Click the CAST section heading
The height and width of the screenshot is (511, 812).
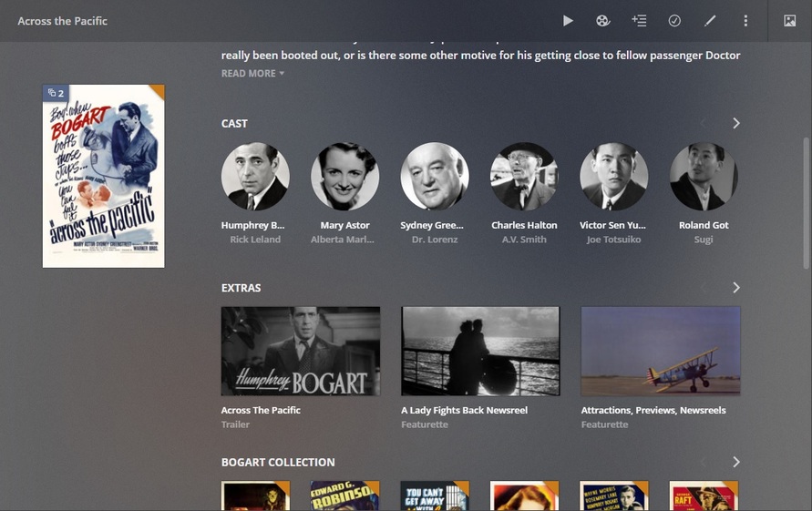[234, 124]
